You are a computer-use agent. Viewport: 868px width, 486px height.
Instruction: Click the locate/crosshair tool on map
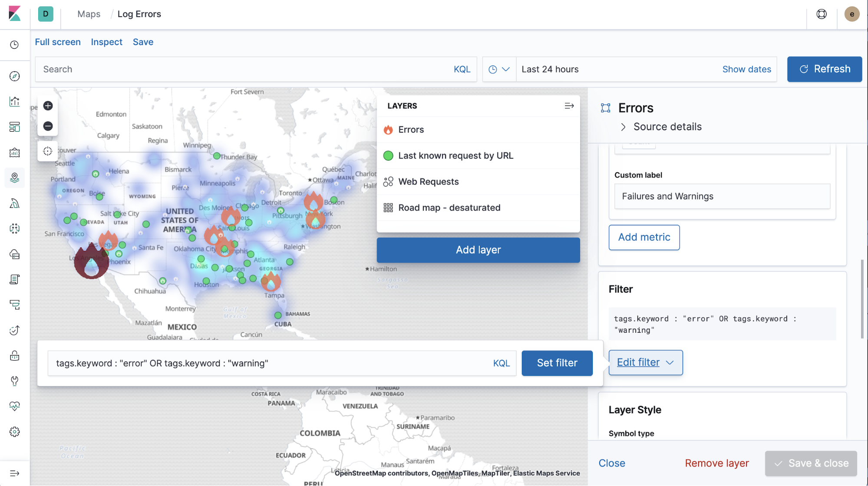(48, 151)
